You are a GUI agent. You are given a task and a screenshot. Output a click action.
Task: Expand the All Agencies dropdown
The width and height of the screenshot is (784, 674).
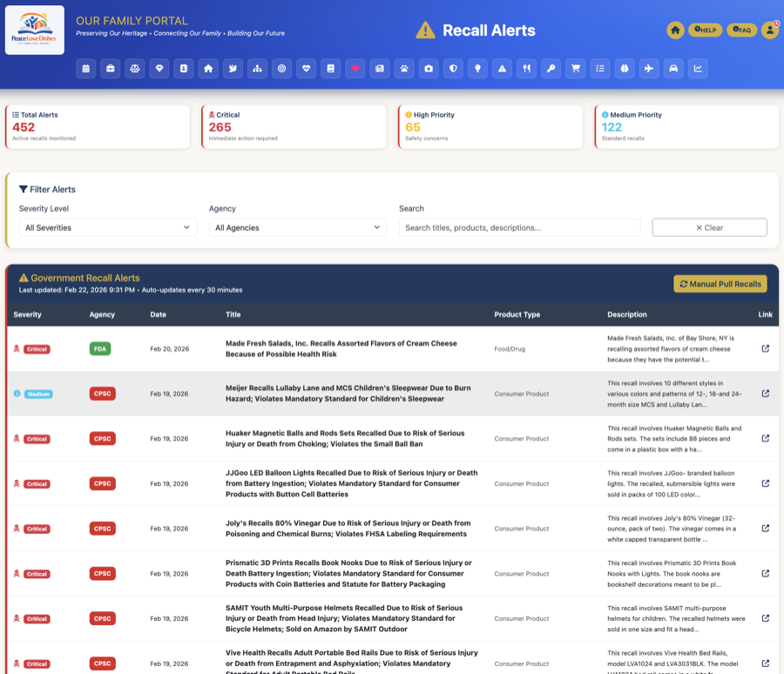298,227
